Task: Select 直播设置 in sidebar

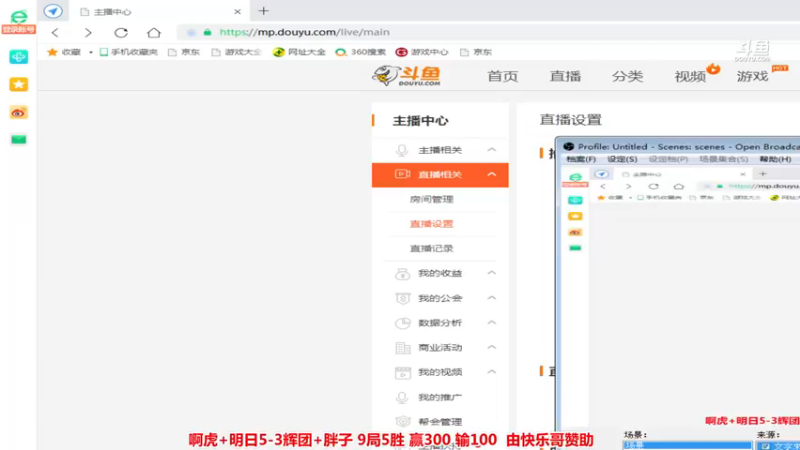Action: coord(432,223)
